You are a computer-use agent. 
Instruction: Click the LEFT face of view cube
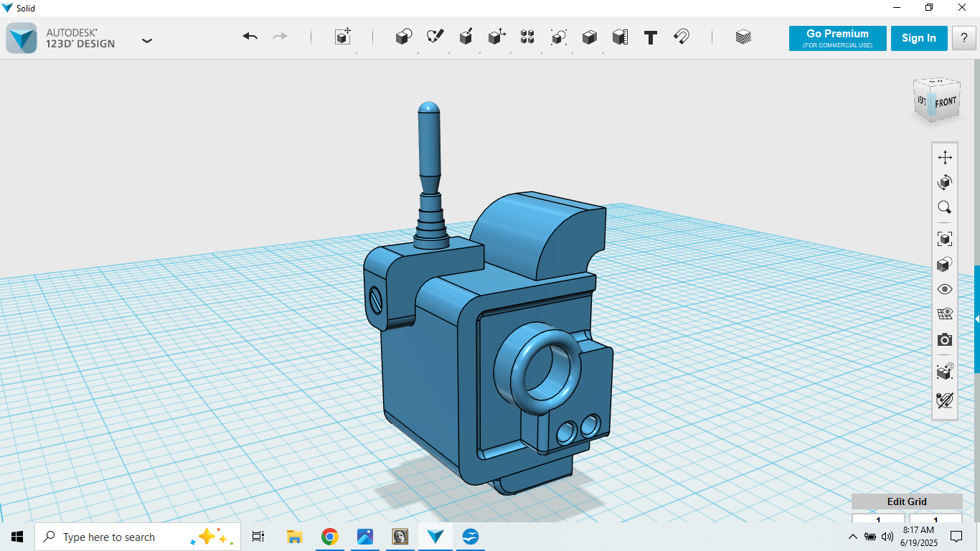(921, 100)
